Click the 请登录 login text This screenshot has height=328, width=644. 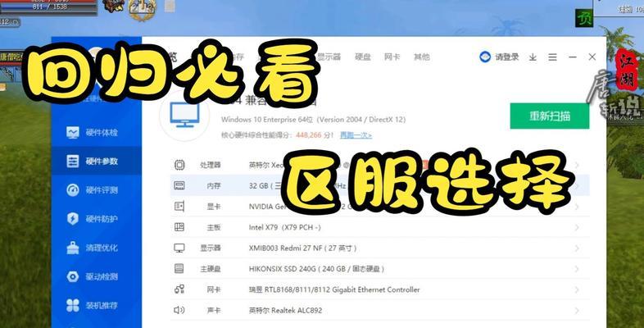pos(507,57)
